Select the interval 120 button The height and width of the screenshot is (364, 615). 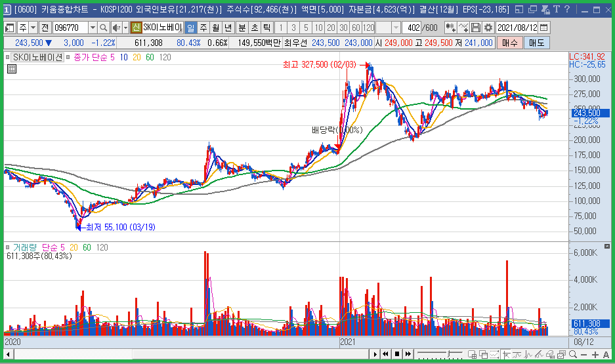click(x=369, y=28)
